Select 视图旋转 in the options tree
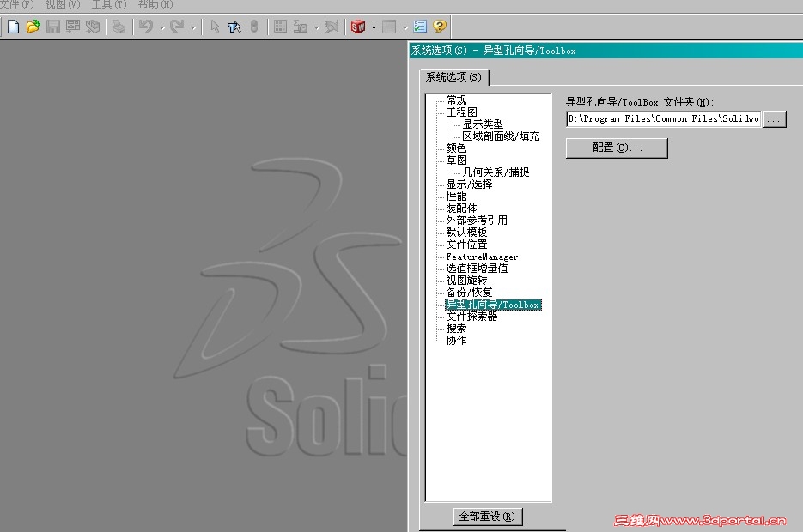The width and height of the screenshot is (803, 532). point(466,281)
